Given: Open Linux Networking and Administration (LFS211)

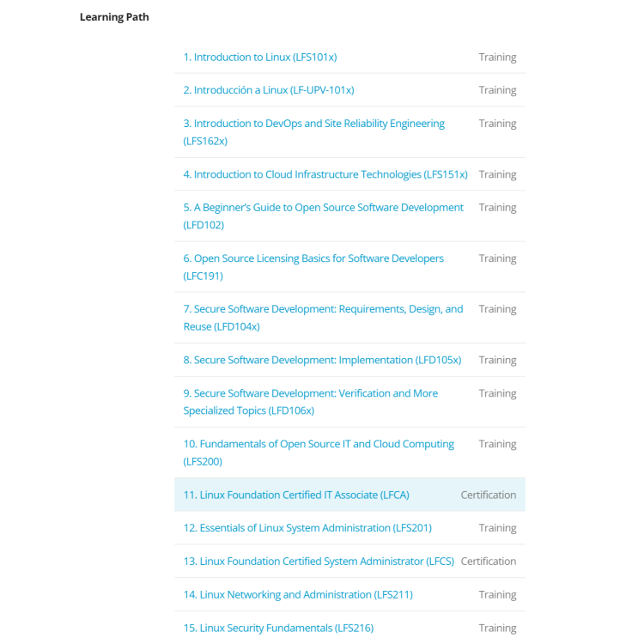Looking at the screenshot, I should [298, 595].
